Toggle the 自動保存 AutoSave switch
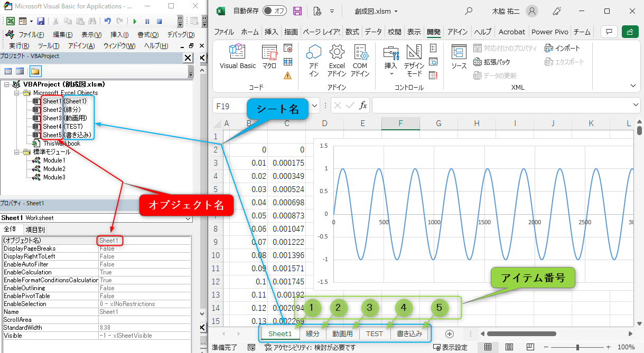644x353 pixels. click(275, 11)
